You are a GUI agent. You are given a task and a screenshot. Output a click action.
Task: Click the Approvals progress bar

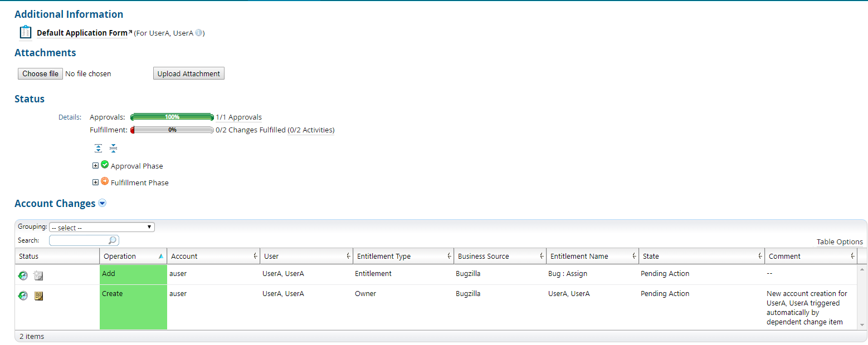[x=172, y=117]
